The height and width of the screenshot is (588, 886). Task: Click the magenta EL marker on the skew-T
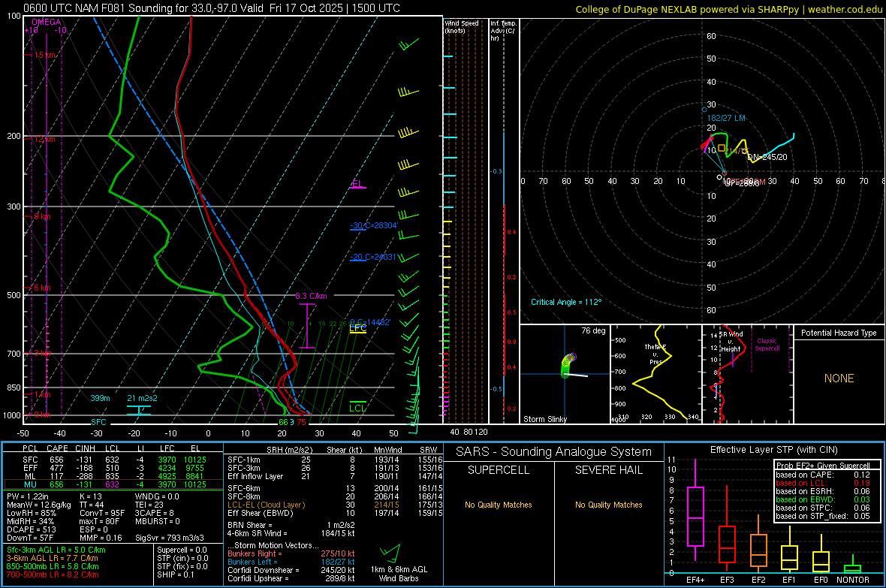357,184
